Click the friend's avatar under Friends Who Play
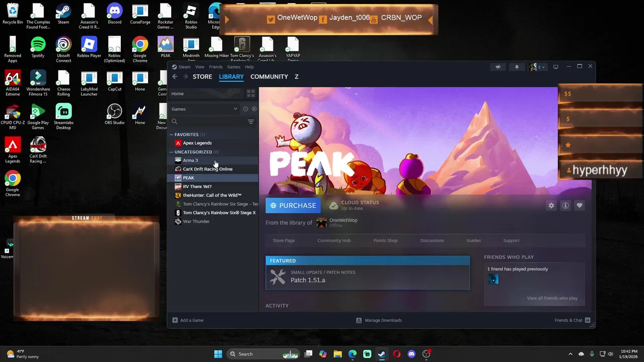This screenshot has width=644, height=362. (x=493, y=280)
